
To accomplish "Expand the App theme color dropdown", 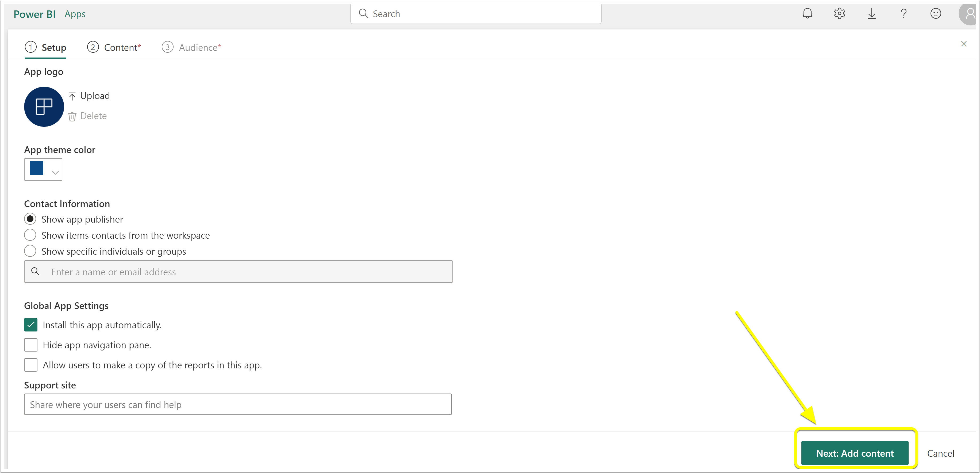I will pos(43,169).
